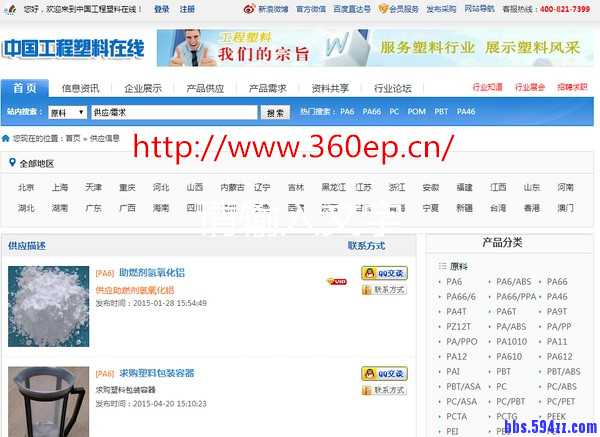600x437 pixels.
Task: Click the site logo 中国工程塑料在线
Action: pyautogui.click(x=73, y=49)
